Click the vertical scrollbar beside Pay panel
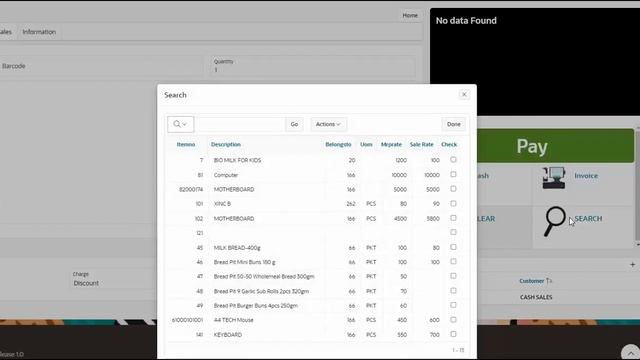 [x=637, y=186]
